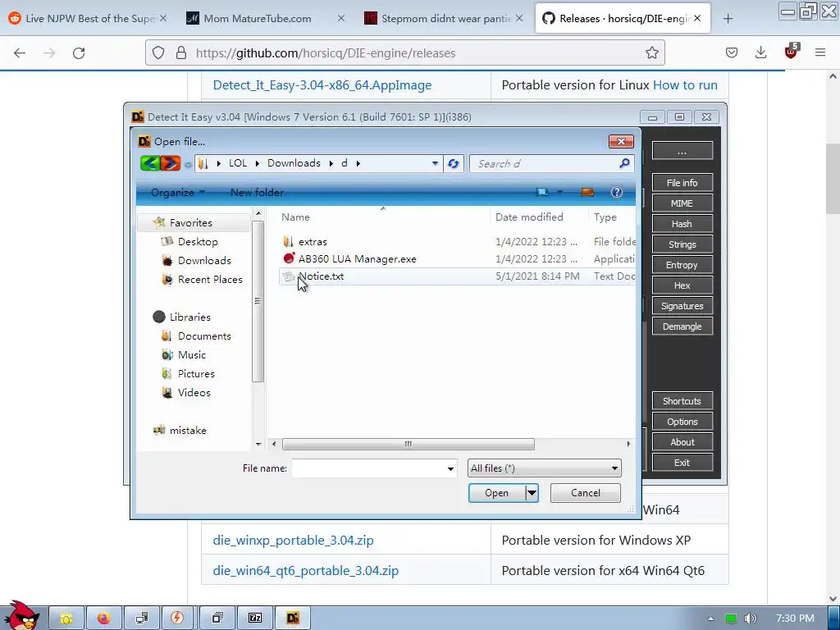Screen dimensions: 840x630
Task: Expand arrow after LOL in breadcrumb
Action: 257,163
